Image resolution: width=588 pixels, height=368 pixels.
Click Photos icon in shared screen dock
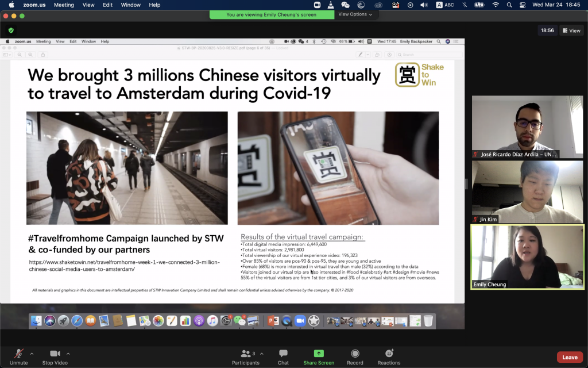pos(158,321)
